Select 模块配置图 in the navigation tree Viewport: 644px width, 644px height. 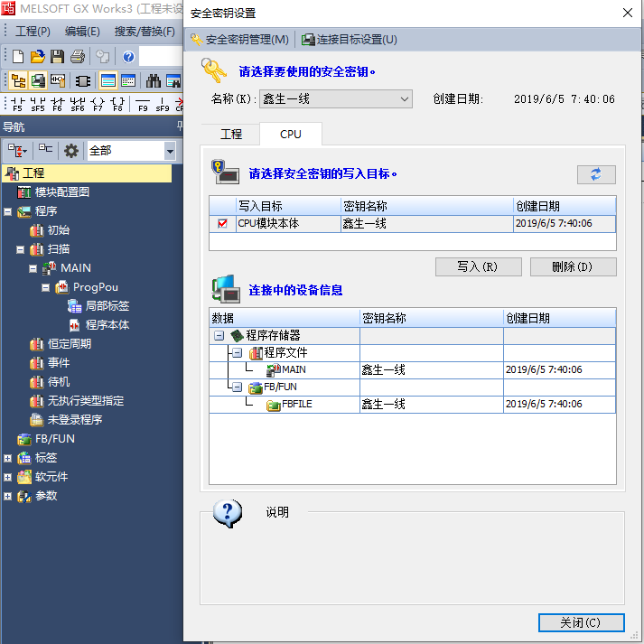pyautogui.click(x=61, y=191)
